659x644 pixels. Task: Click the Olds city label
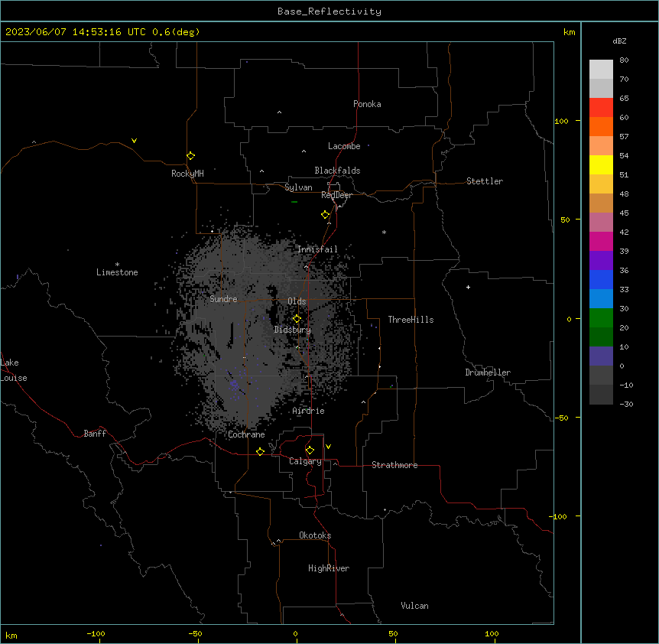297,301
